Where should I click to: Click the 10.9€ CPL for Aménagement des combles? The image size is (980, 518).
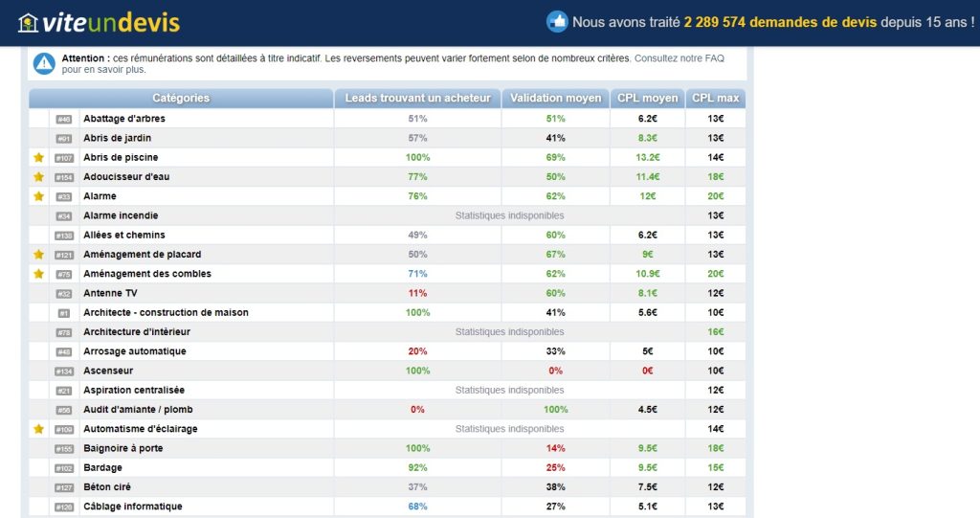(648, 274)
